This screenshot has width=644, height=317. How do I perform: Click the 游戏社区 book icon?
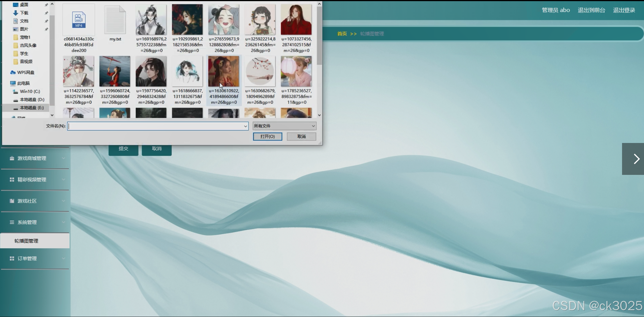click(x=12, y=201)
